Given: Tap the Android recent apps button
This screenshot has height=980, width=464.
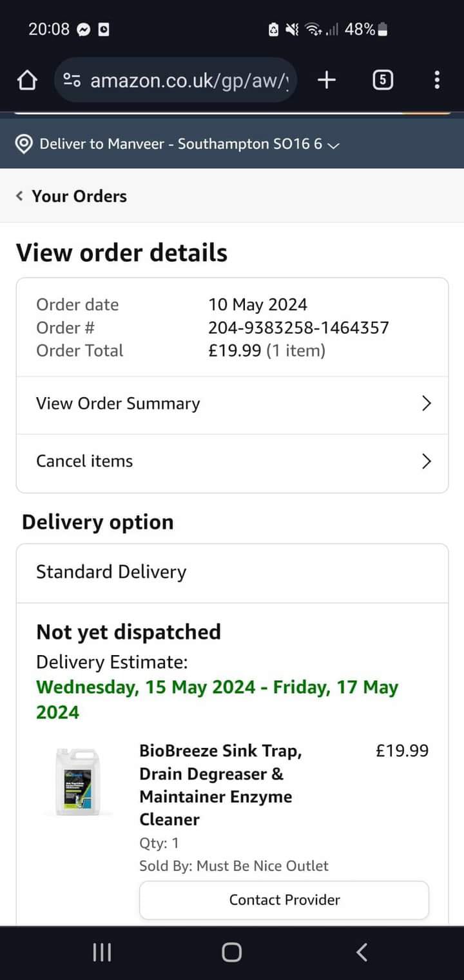Looking at the screenshot, I should coord(102,952).
